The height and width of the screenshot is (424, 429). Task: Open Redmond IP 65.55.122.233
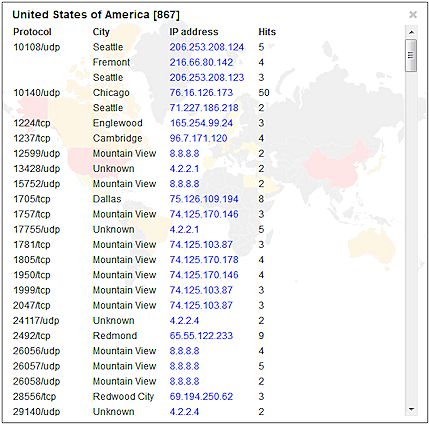tap(201, 336)
